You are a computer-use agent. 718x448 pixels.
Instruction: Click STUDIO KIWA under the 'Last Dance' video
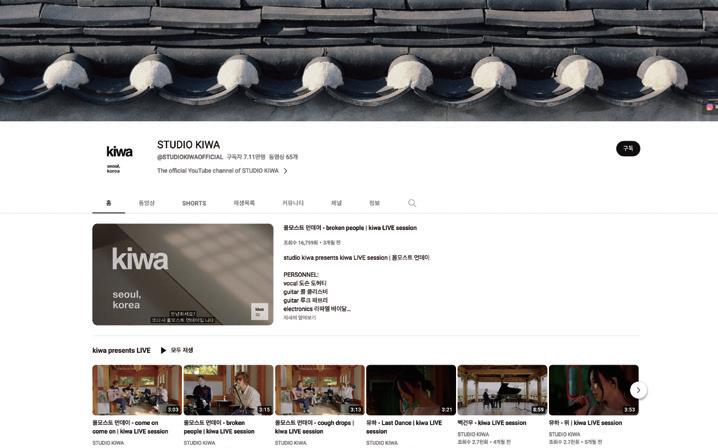[x=382, y=443]
